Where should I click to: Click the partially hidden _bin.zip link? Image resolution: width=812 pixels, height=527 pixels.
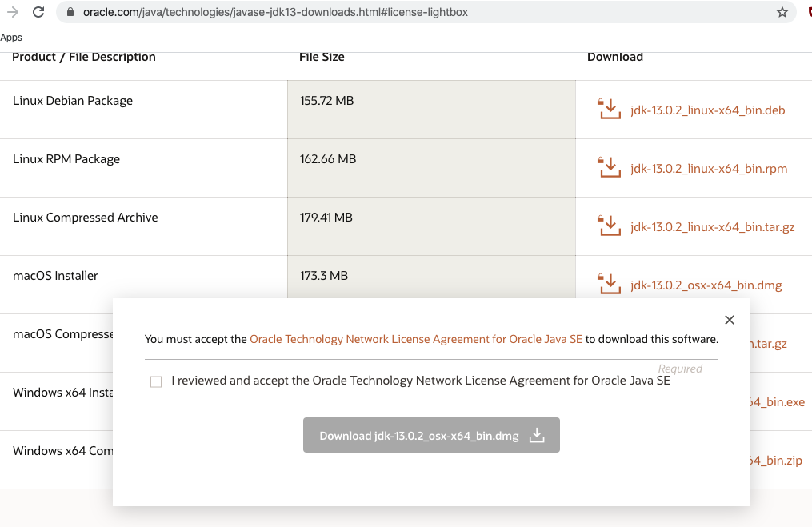(x=776, y=460)
